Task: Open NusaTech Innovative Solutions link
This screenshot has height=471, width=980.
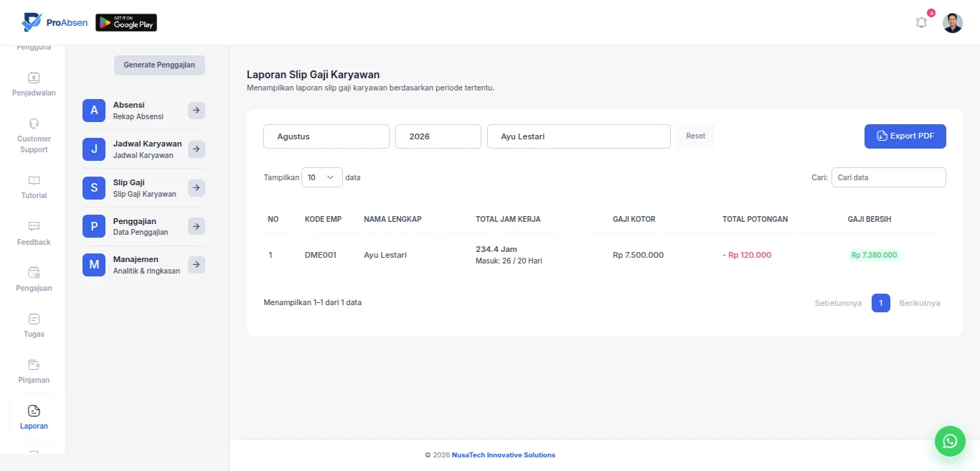Action: tap(504, 455)
